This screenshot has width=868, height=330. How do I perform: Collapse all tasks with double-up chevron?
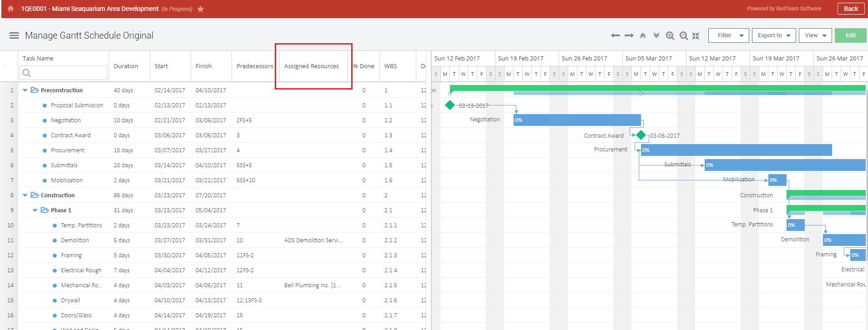pos(643,35)
